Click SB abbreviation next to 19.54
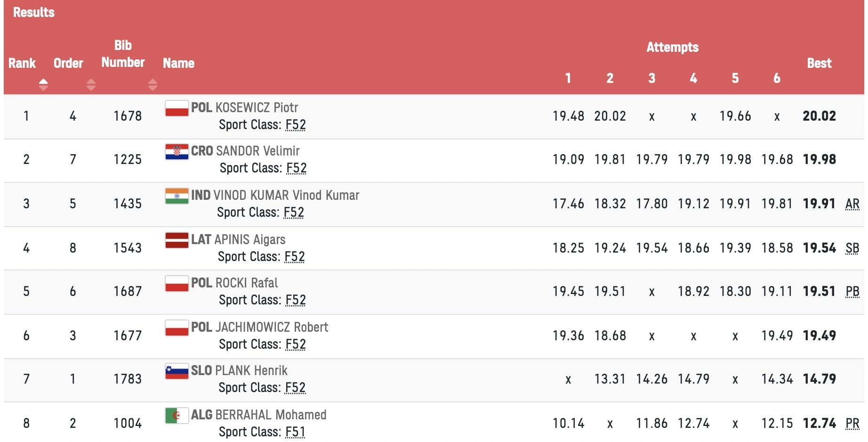This screenshot has width=868, height=442. [852, 248]
